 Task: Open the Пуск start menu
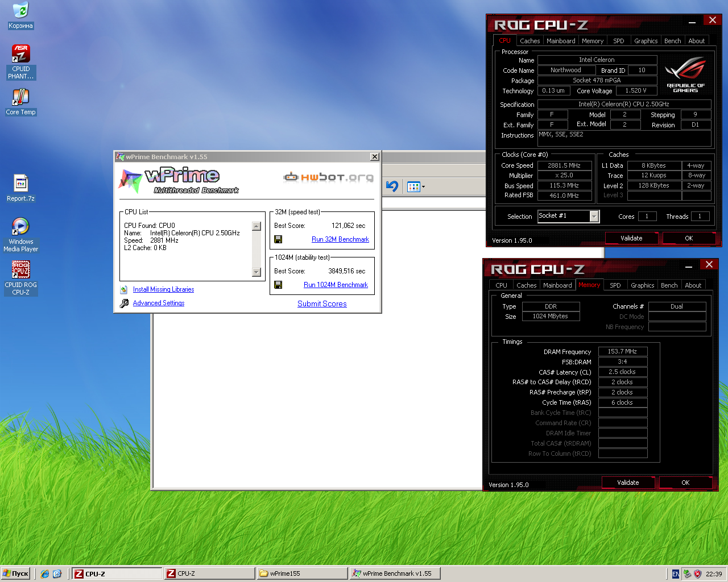pyautogui.click(x=15, y=574)
